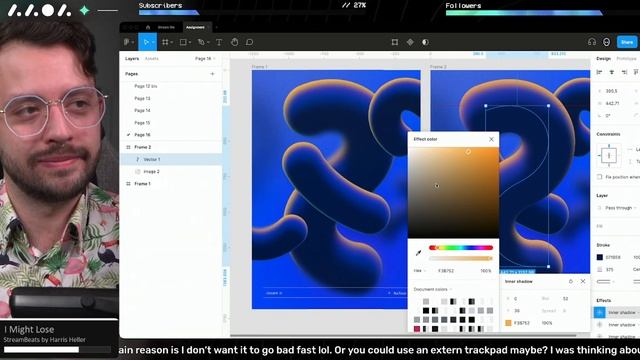Click the Blur value field showing 52
640x360 pixels.
(x=566, y=299)
